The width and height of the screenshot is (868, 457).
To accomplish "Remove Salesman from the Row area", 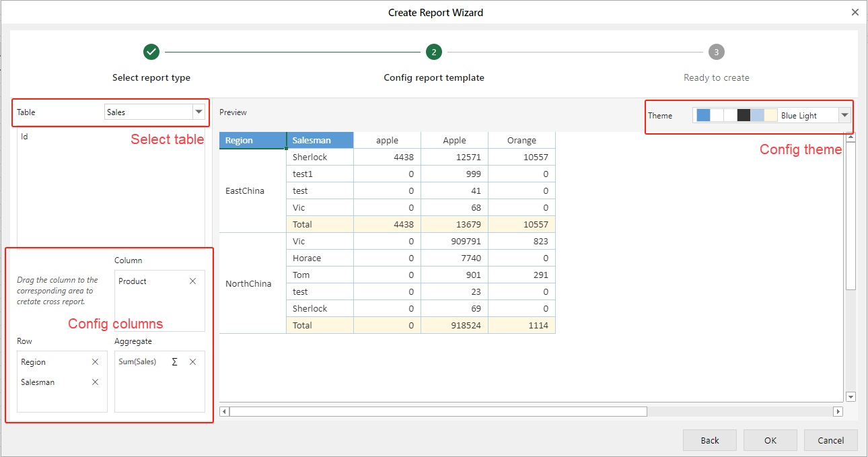I will [x=95, y=382].
